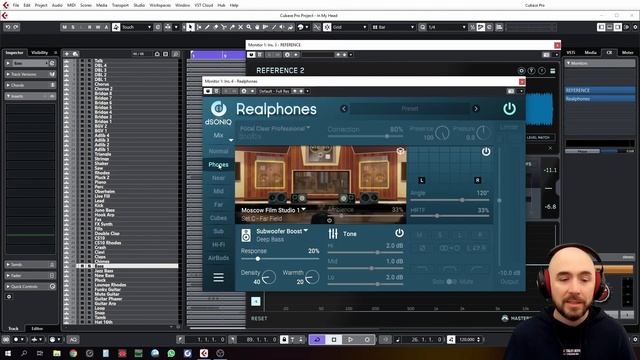Open the Subwoofer Boost preset dropdown
Image resolution: width=640 pixels, height=360 pixels.
[x=282, y=231]
